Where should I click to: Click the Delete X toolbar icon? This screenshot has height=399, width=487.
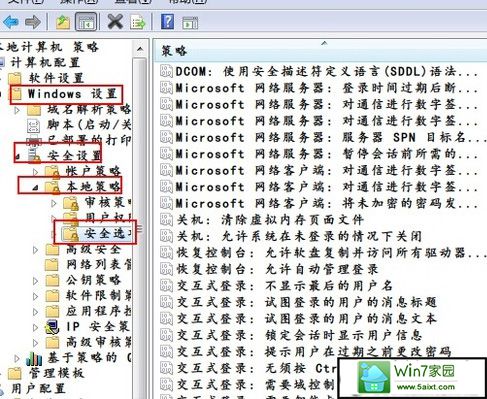click(x=115, y=22)
